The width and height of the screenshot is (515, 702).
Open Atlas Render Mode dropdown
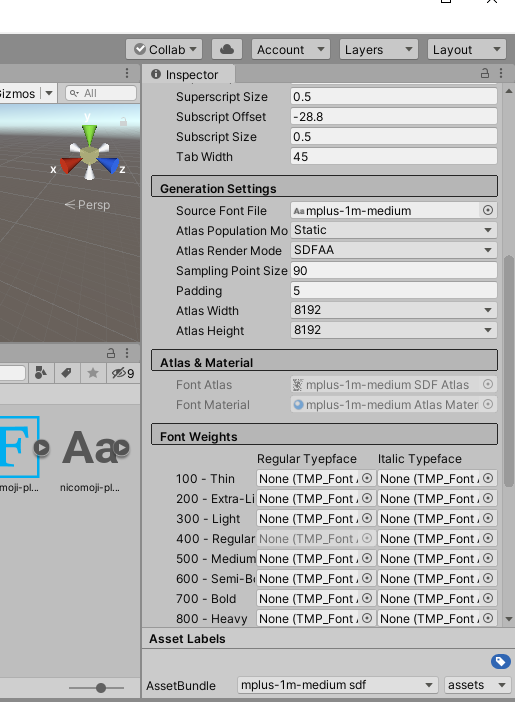coord(394,250)
